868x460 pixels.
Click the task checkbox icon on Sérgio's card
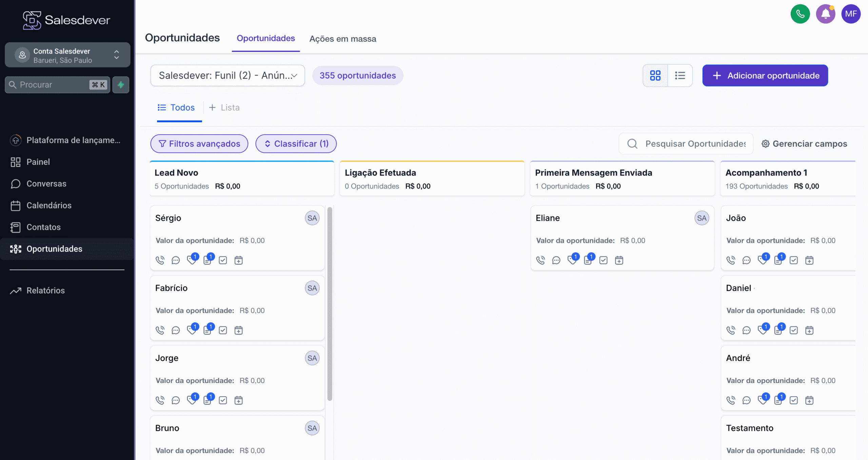(x=223, y=260)
